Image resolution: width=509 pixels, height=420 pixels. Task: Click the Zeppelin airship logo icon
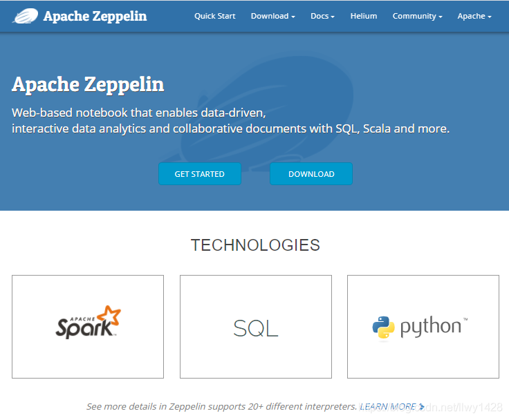click(x=25, y=16)
